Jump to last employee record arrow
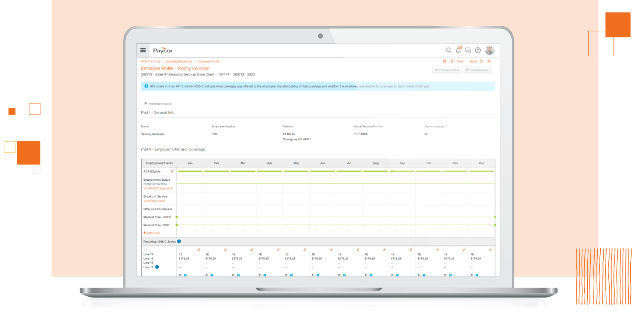 (489, 61)
